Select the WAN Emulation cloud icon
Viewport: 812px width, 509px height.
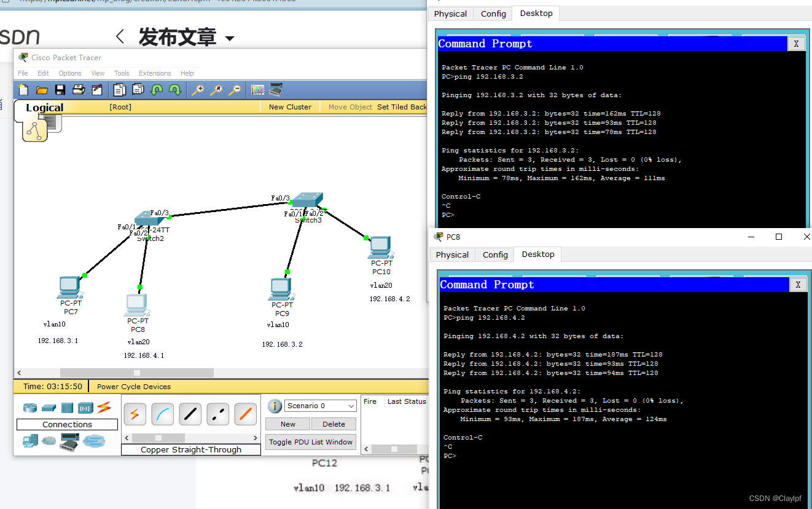49,441
